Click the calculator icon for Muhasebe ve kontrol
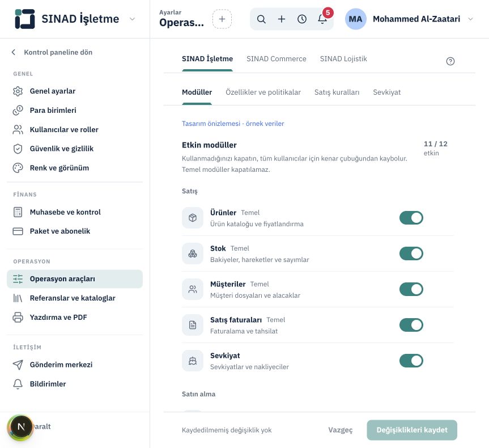 pyautogui.click(x=18, y=212)
